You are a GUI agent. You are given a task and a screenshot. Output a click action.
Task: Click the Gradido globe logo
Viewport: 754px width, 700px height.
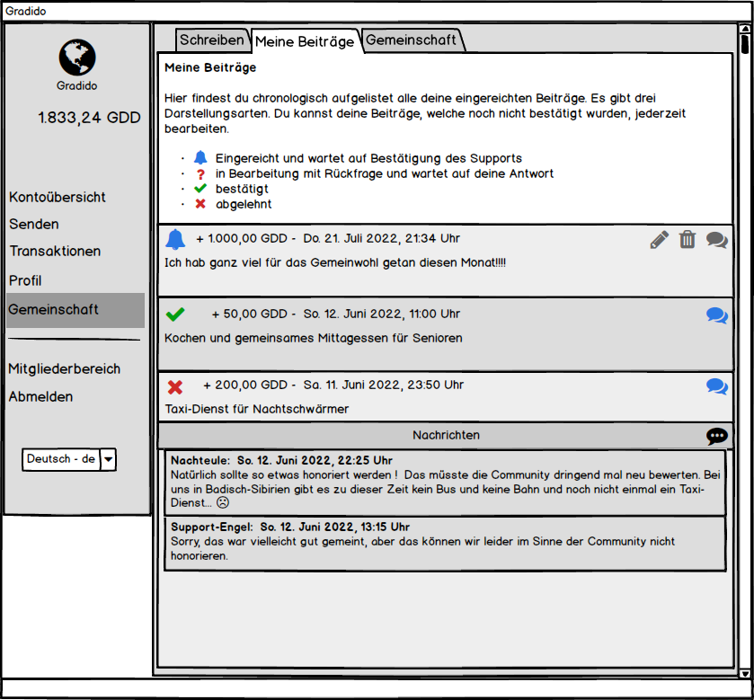tap(77, 58)
